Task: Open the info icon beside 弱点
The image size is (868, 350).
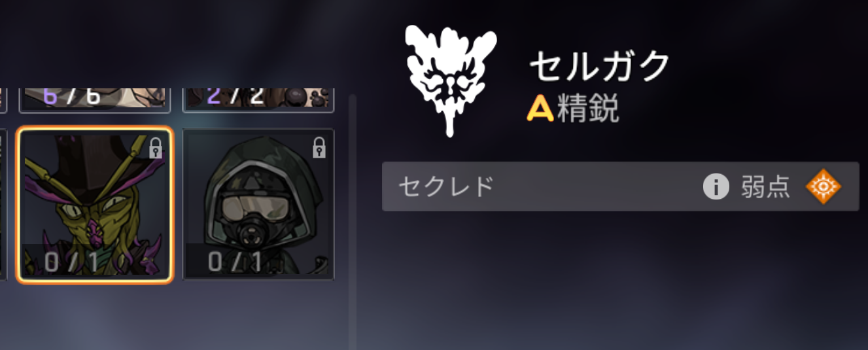Action: click(716, 187)
